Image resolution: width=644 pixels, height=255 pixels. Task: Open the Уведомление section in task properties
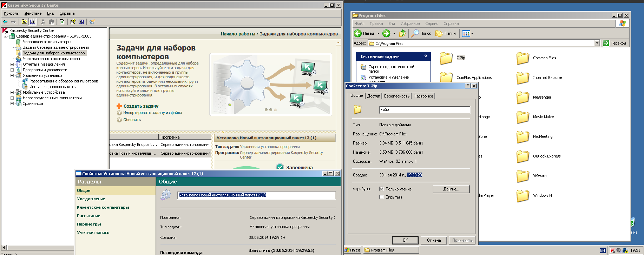91,199
